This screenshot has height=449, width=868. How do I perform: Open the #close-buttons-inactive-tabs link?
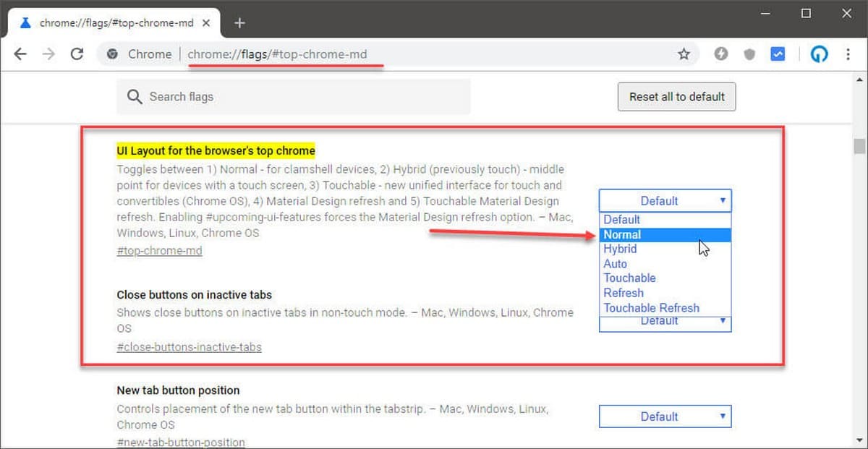[x=189, y=347]
